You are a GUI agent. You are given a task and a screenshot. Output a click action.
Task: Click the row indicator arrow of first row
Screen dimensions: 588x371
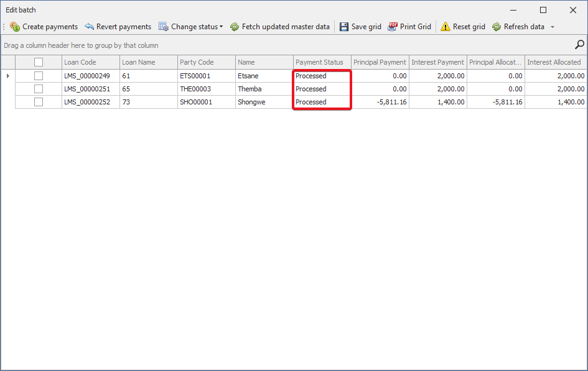pos(7,76)
